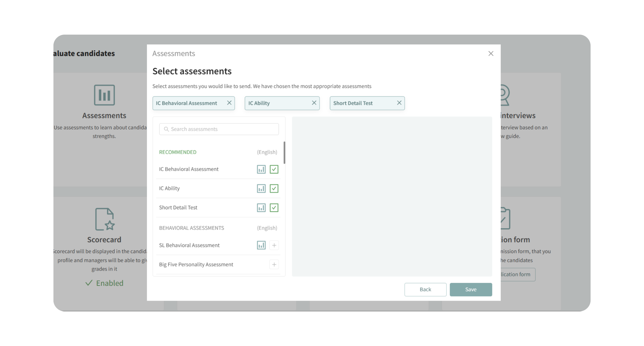Click the Save button
Image resolution: width=644 pixels, height=346 pixels.
click(471, 289)
